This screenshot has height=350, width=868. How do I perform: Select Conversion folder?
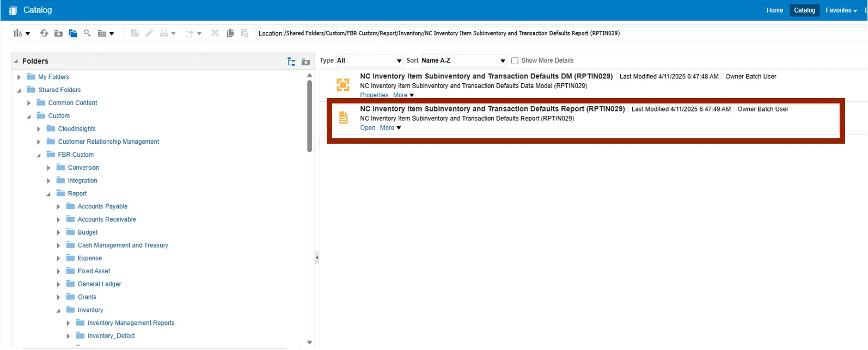[x=84, y=168]
